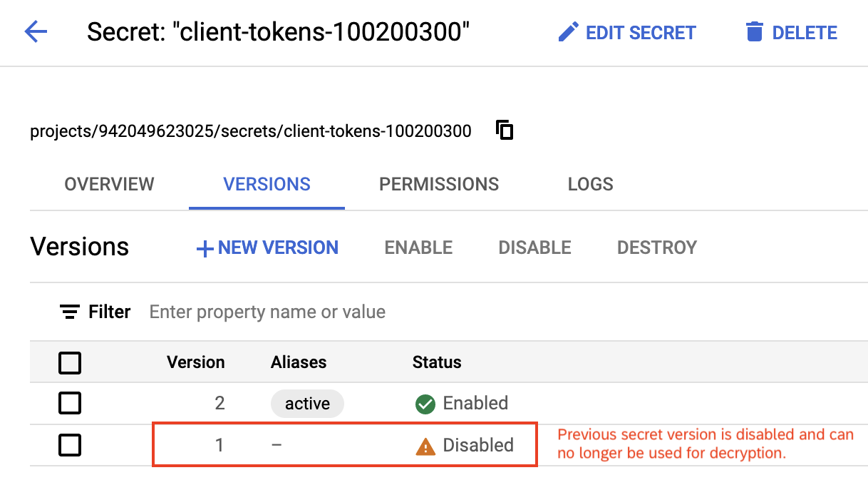Click the orange warning icon beside Disabled status
The width and height of the screenshot is (868, 485).
[425, 445]
